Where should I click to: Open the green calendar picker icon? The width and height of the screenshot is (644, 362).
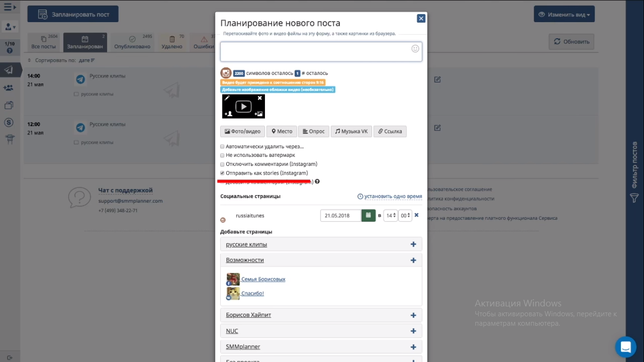[x=368, y=215]
